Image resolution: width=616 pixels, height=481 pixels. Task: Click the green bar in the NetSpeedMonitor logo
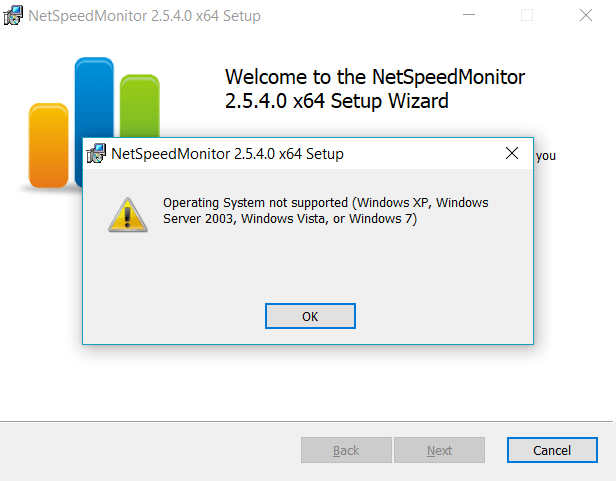pos(140,106)
